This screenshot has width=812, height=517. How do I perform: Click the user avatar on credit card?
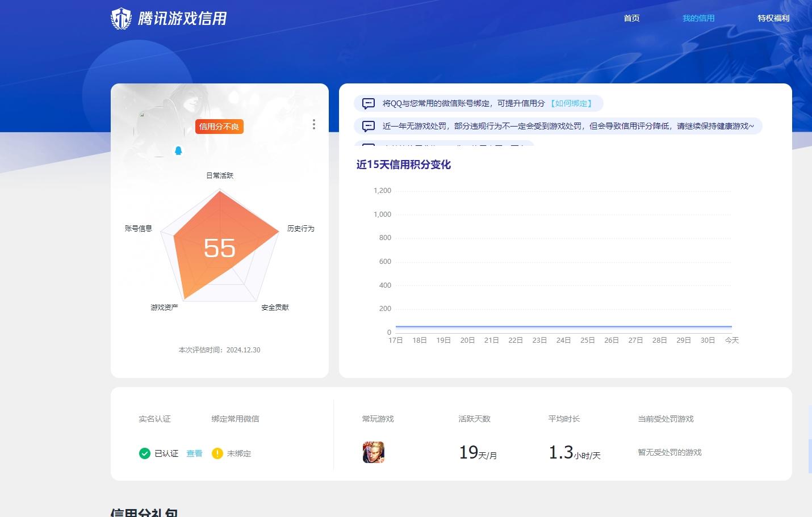point(158,132)
